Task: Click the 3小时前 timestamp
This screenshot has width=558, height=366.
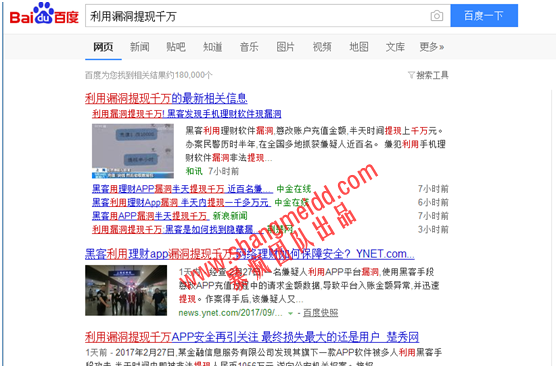Action: click(x=433, y=229)
